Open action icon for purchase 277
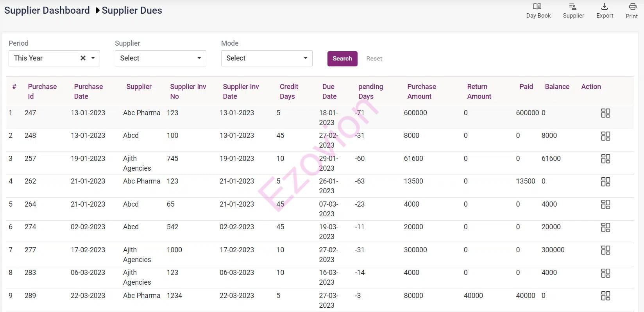Viewport: 644px width, 312px height. pos(605,250)
